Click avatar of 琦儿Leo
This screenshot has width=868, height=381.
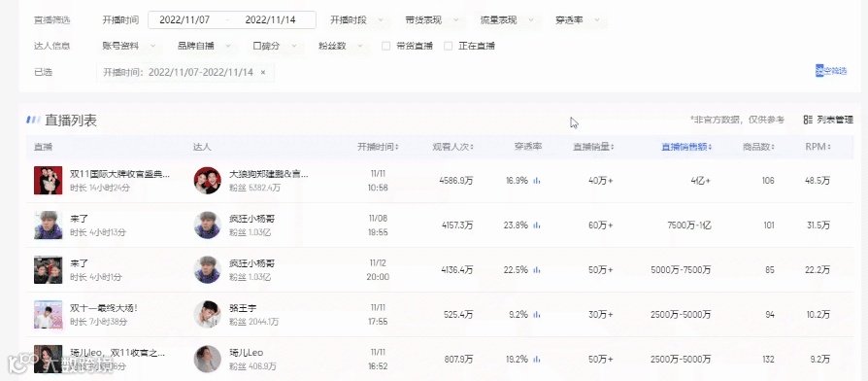click(208, 360)
